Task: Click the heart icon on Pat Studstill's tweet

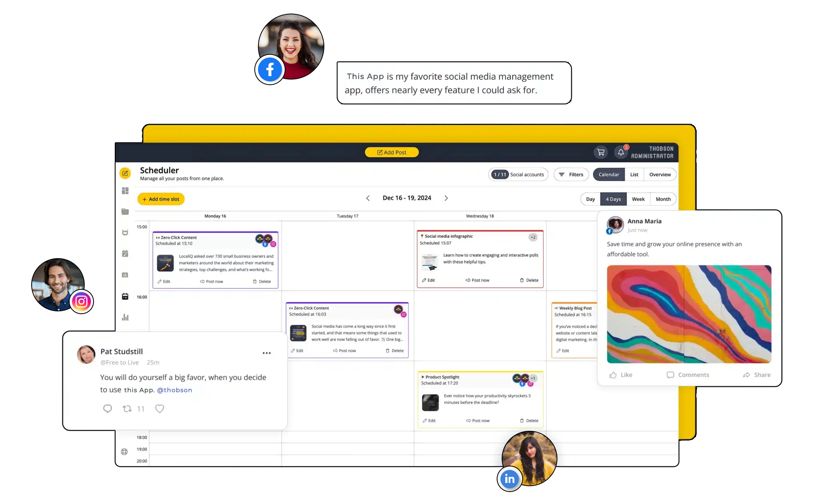Action: pos(160,408)
